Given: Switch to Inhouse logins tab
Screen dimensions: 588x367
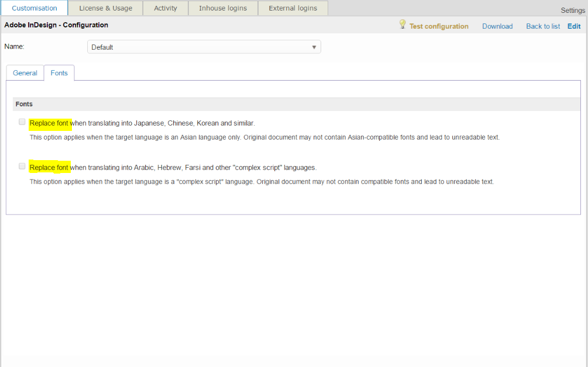Looking at the screenshot, I should coord(223,8).
